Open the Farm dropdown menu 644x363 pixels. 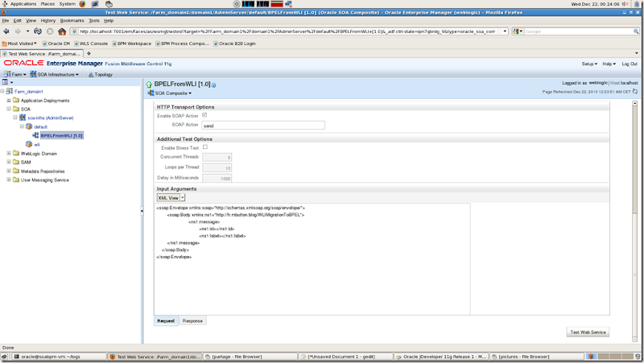click(x=14, y=74)
